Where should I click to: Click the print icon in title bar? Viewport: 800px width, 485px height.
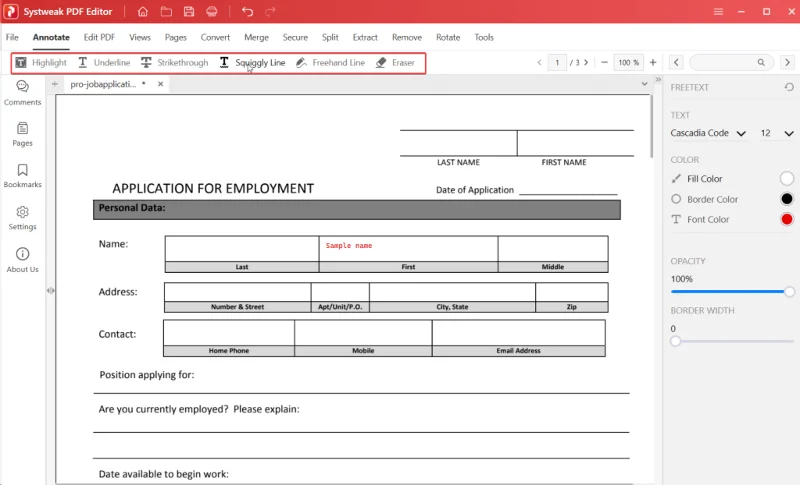[211, 12]
